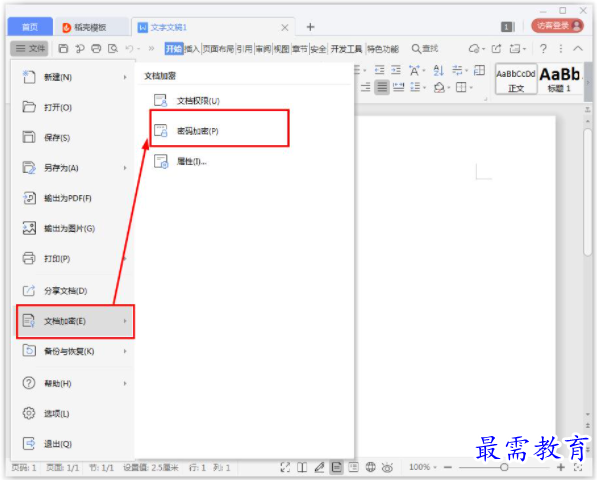Click the sort A-Z icon
Image resolution: width=597 pixels, height=480 pixels.
click(x=438, y=70)
